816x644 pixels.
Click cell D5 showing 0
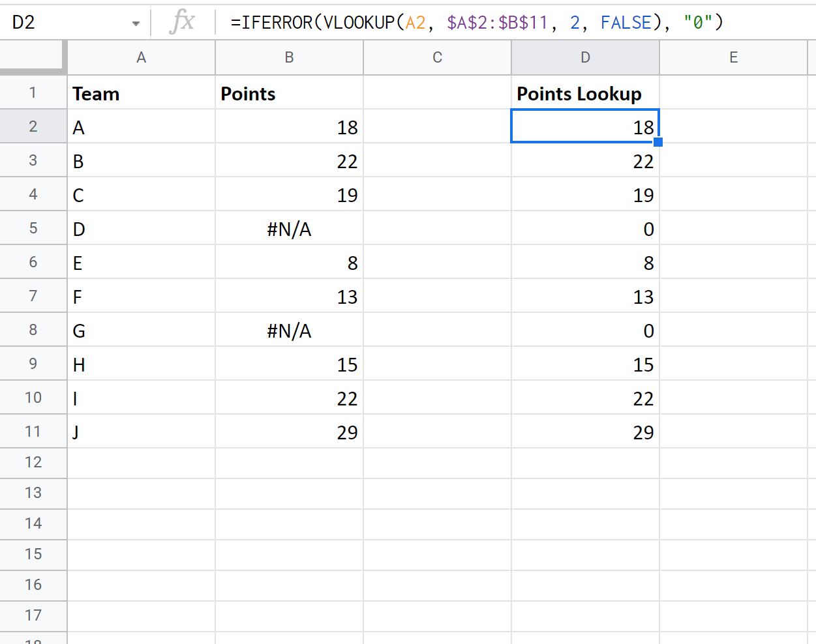pos(585,228)
